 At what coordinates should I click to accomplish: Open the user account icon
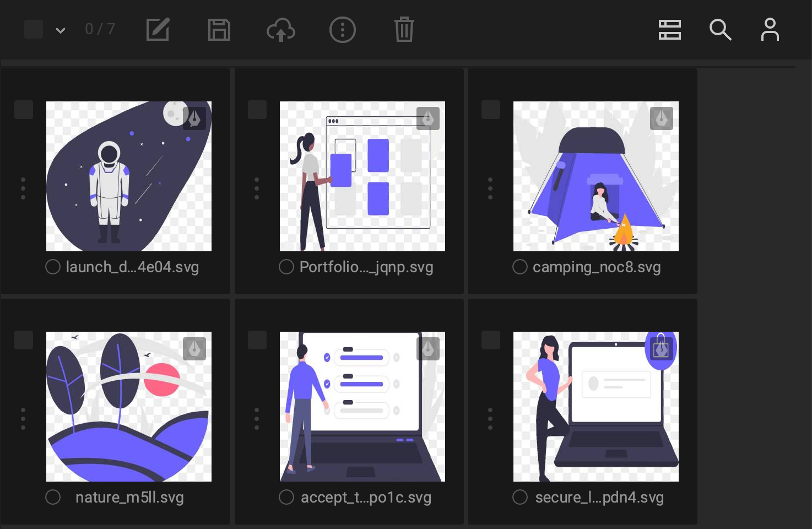coord(770,30)
